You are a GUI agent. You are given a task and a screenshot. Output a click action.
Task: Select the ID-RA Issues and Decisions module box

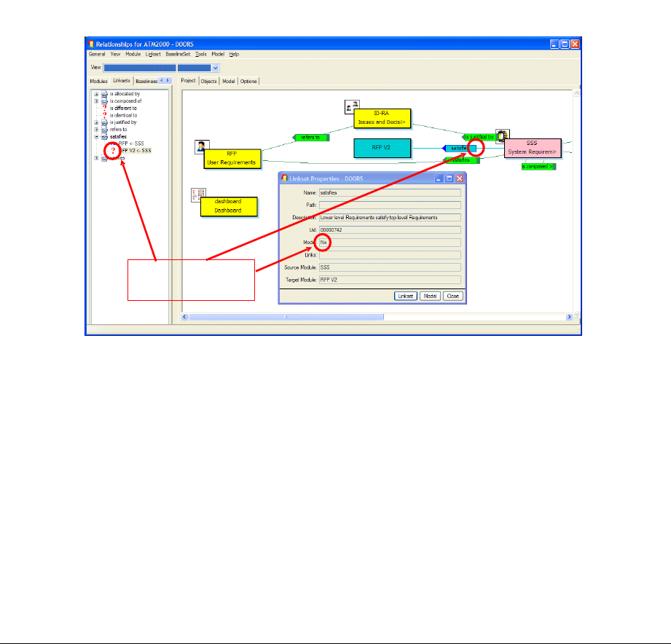pos(382,118)
